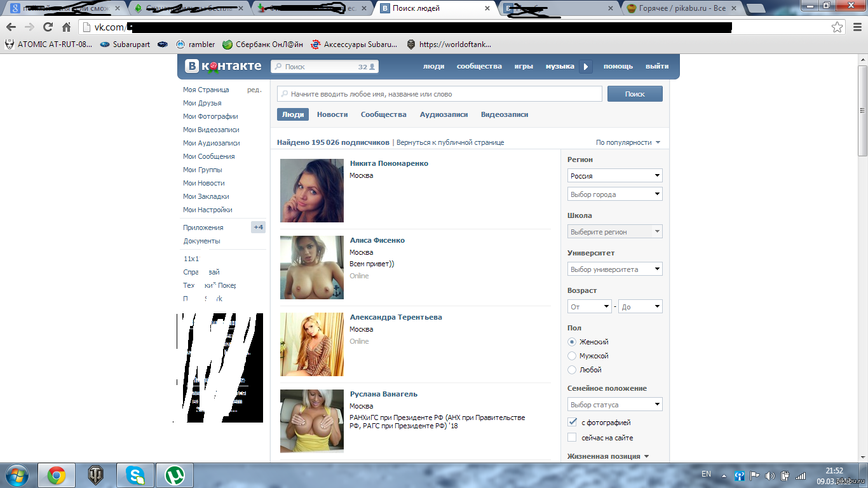Open the Россия country dropdown
The height and width of the screenshot is (488, 868).
614,175
